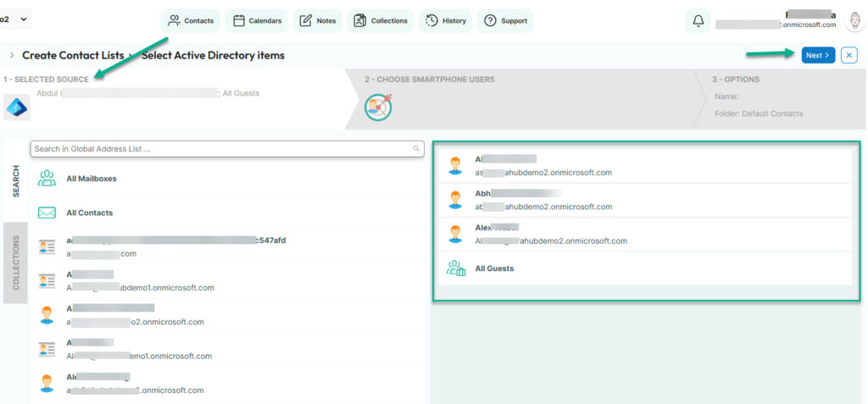Close the Create Contact Lists wizard
Viewport: 868px width, 404px height.
click(849, 55)
